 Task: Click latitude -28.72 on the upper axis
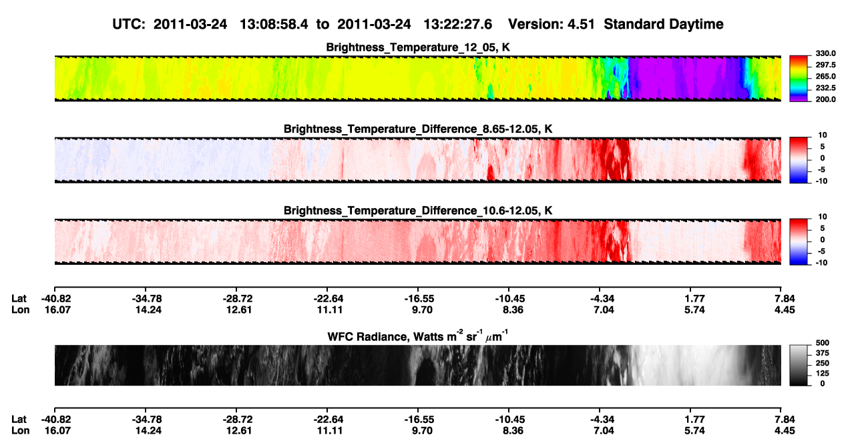pos(237,298)
